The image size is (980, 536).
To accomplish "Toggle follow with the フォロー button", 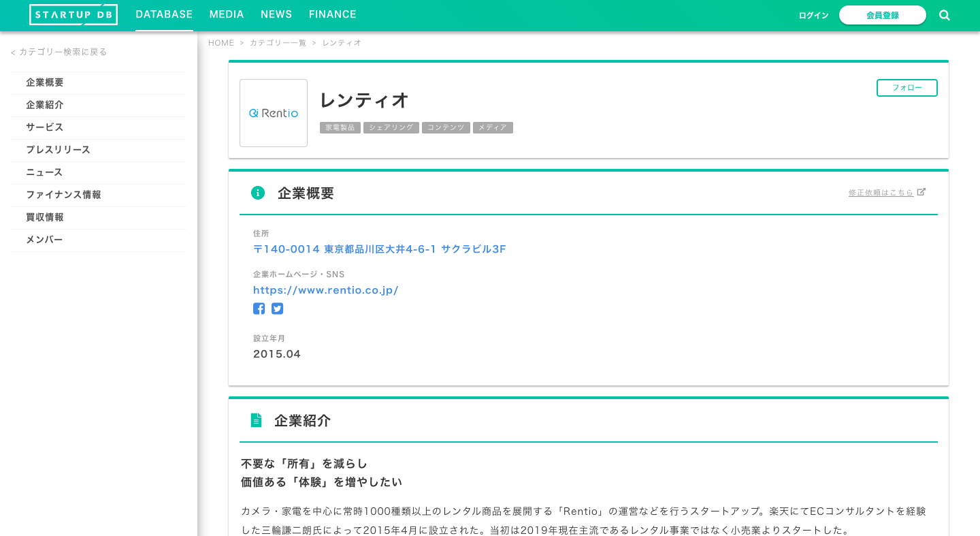I will [x=906, y=88].
